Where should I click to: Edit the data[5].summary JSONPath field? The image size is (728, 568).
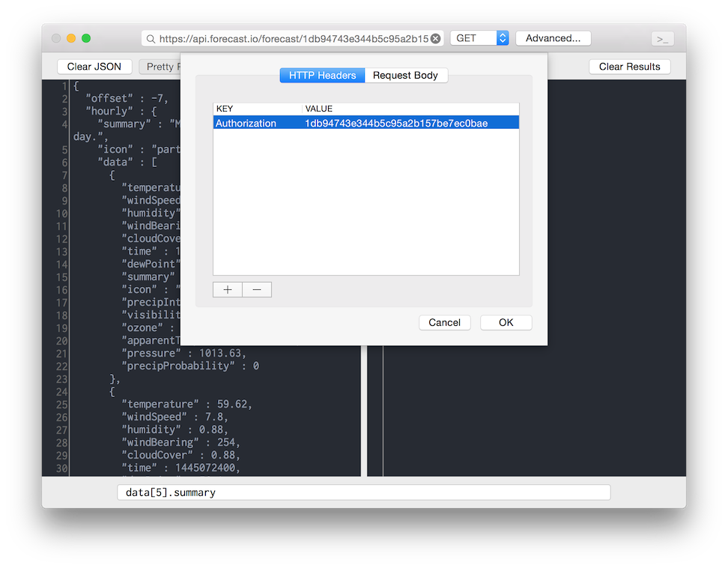click(x=363, y=492)
